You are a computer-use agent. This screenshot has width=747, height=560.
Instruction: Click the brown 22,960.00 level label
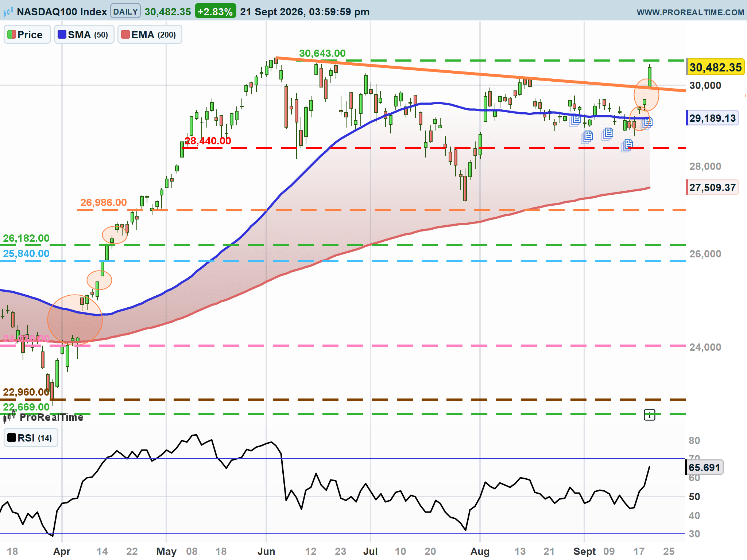(26, 392)
